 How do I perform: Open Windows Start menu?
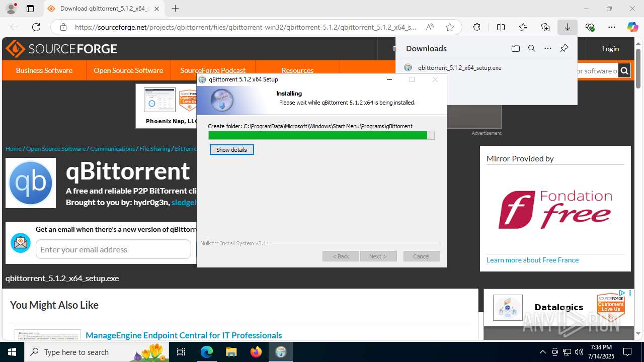tap(12, 352)
